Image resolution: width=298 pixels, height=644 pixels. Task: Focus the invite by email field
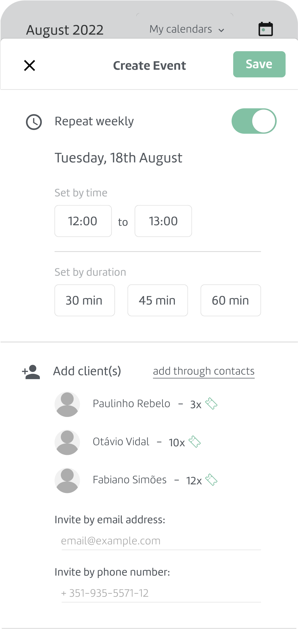(x=160, y=541)
